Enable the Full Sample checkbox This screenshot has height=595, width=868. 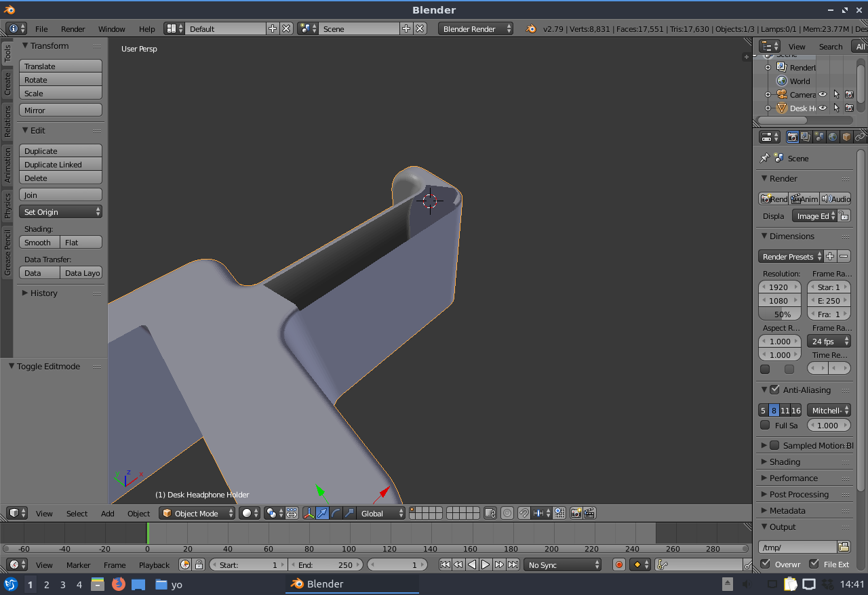tap(765, 426)
